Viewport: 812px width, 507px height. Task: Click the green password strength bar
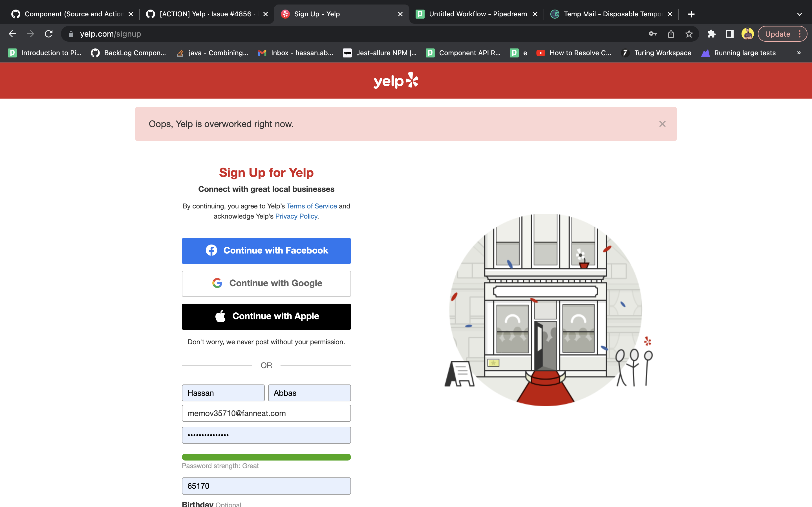(x=266, y=457)
